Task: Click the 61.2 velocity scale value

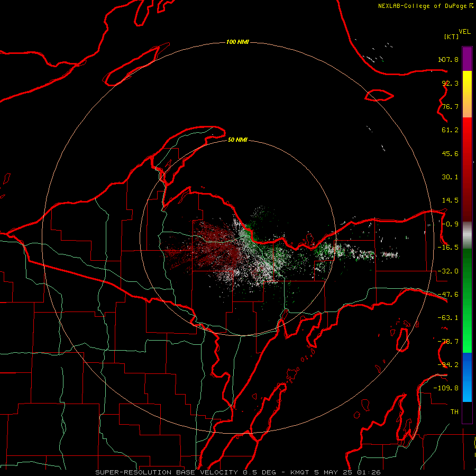Action: pyautogui.click(x=450, y=130)
